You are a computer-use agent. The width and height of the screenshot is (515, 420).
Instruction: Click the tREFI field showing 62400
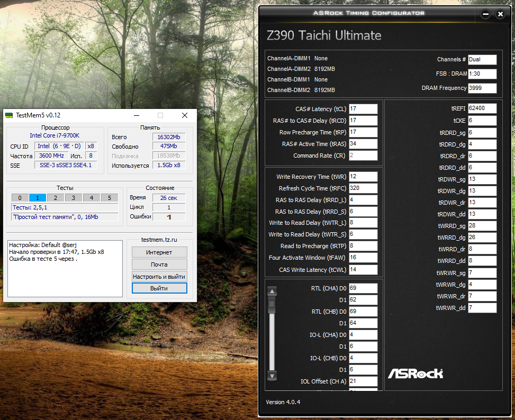(482, 108)
